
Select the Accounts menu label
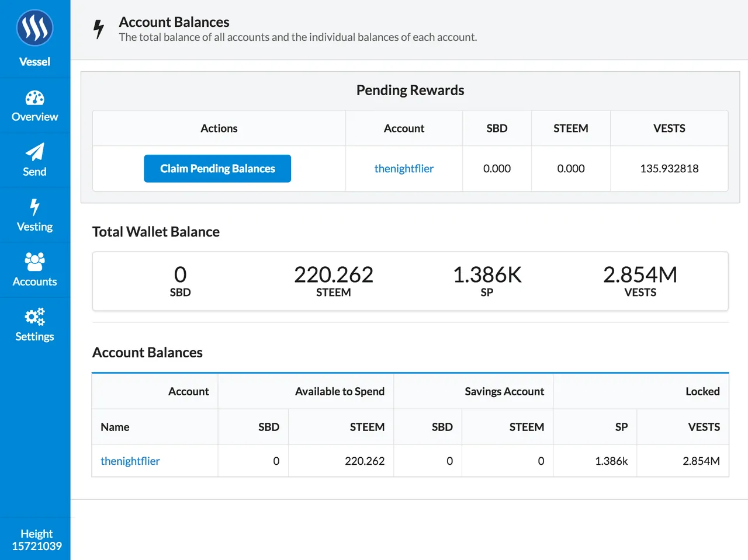pyautogui.click(x=35, y=281)
